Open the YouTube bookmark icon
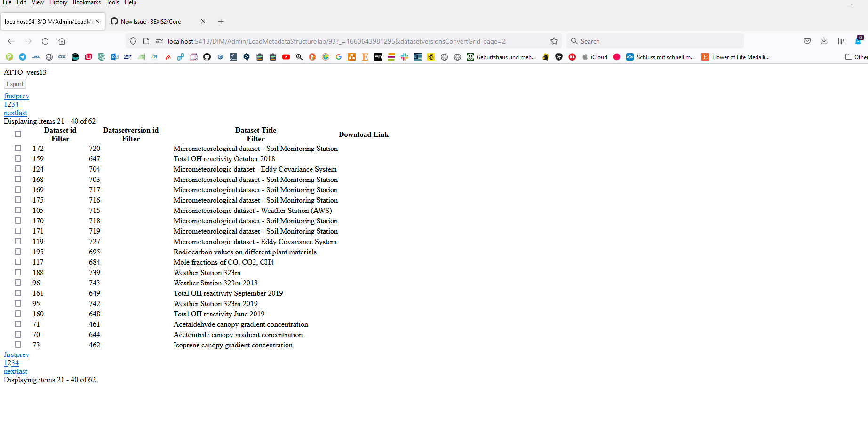The width and height of the screenshot is (868, 448). (x=286, y=57)
